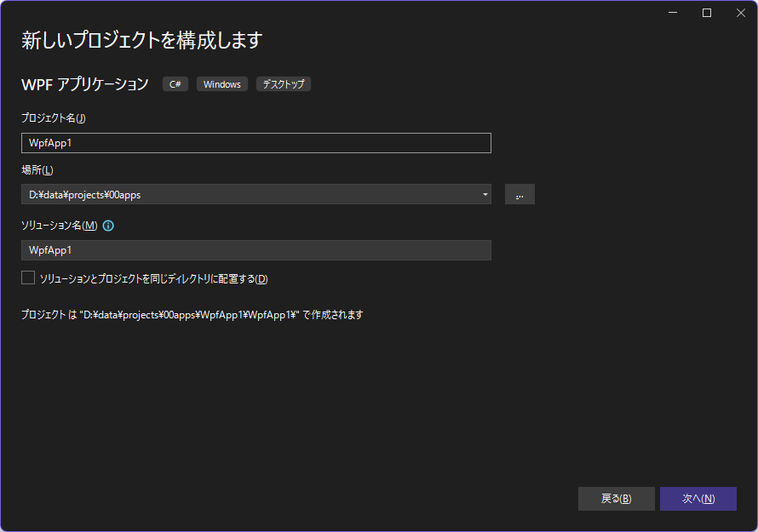This screenshot has height=532, width=758.
Task: Click the プロジェクト名(J) label
Action: 53,118
